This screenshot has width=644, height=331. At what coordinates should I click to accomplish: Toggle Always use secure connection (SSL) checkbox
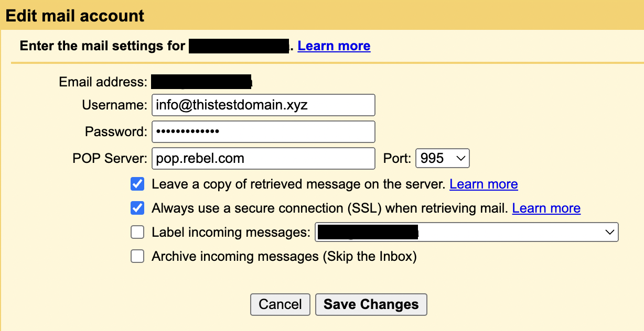(137, 208)
